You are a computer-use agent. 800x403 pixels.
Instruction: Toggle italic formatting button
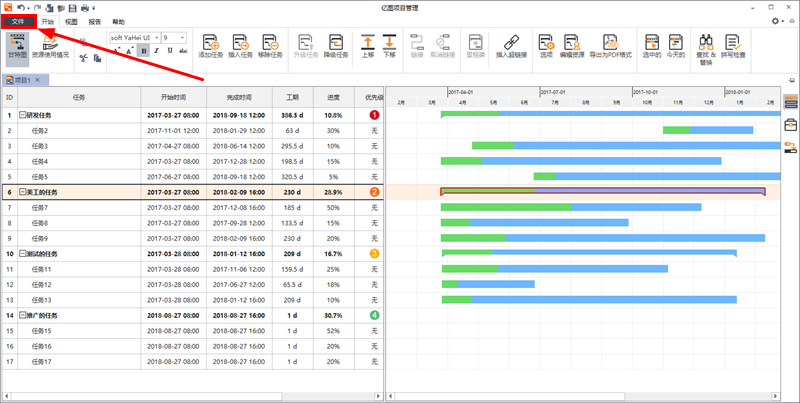[x=156, y=50]
